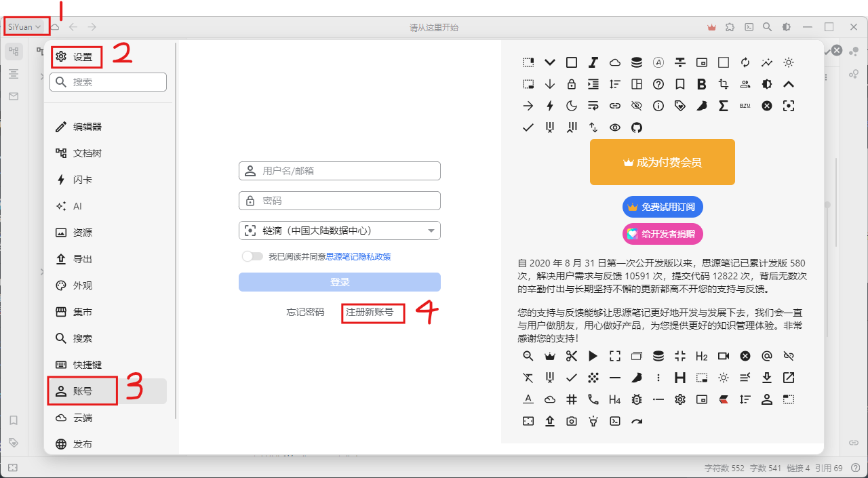868x478 pixels.
Task: Click the settings sidebar scrollbar
Action: (x=176, y=231)
